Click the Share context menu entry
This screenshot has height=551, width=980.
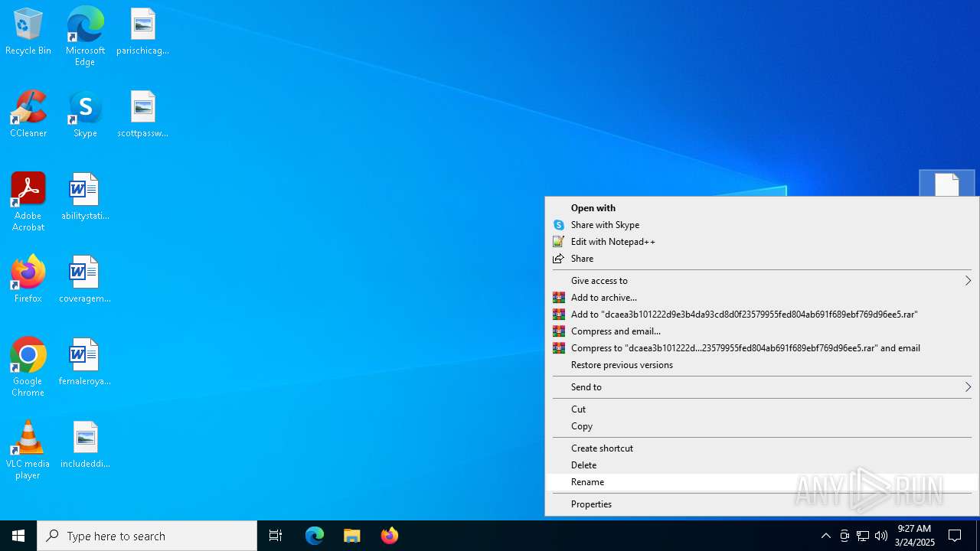point(762,259)
